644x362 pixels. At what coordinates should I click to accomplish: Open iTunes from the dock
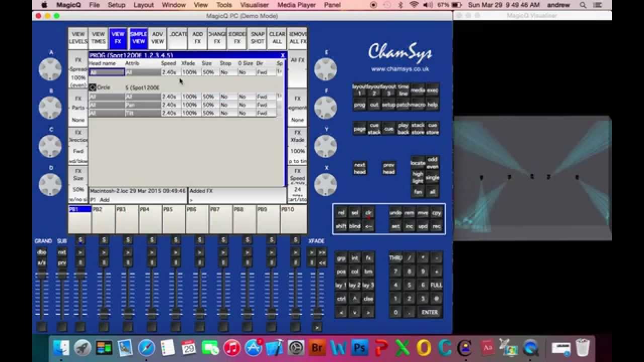(231, 348)
